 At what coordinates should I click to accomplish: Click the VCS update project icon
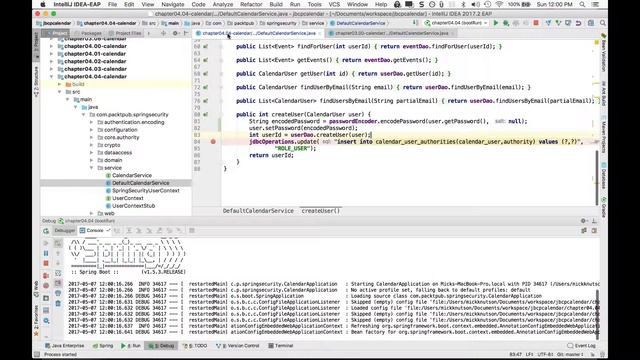tap(548, 23)
